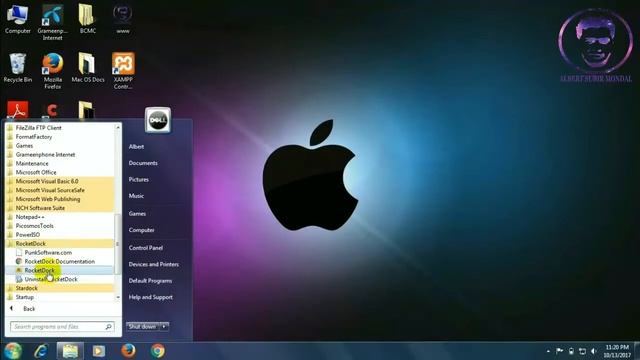Open Internet Explorer from taskbar
This screenshot has height=360, width=640.
41,351
